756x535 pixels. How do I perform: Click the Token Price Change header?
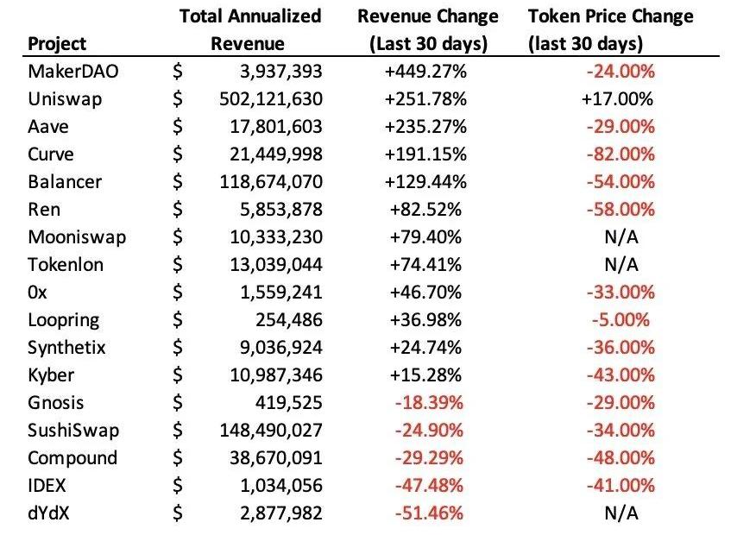(x=610, y=29)
